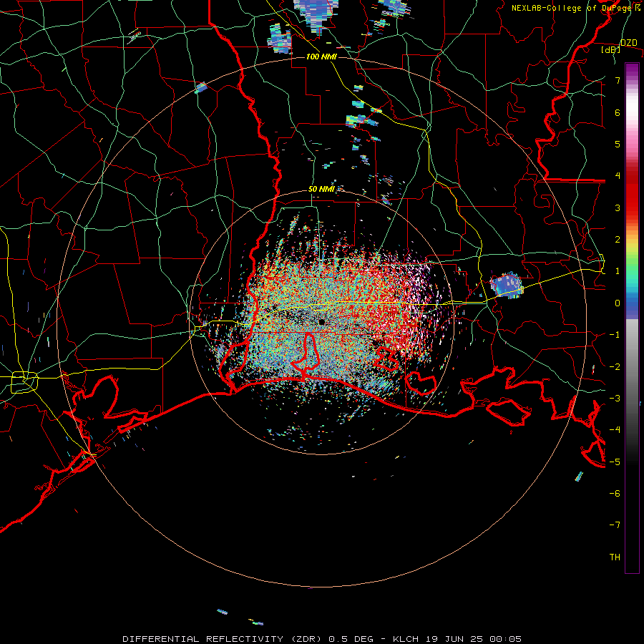The image size is (644, 644).
Task: Click the "-4" value on the dB scale
Action: pos(615,430)
